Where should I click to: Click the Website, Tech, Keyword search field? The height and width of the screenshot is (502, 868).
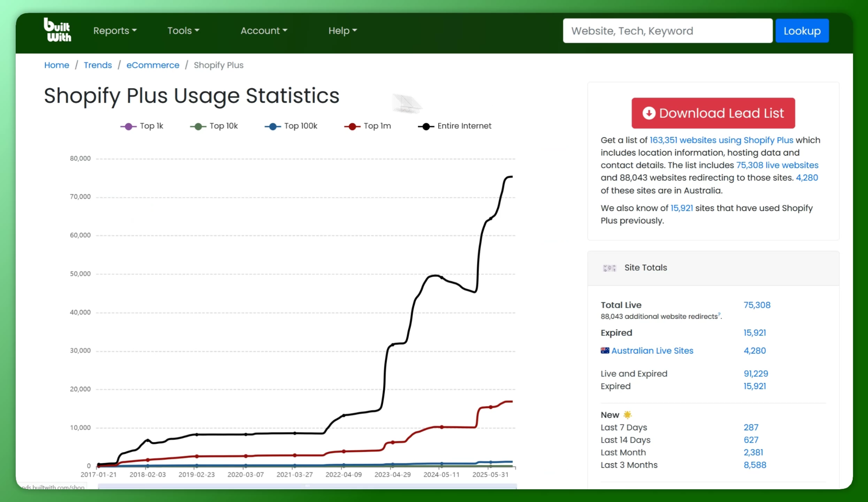[x=668, y=31]
